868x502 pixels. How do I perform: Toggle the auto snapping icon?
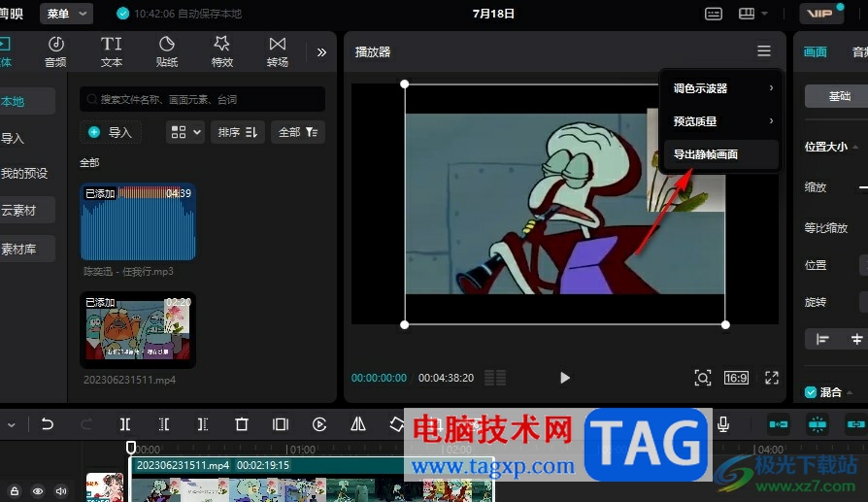point(818,424)
